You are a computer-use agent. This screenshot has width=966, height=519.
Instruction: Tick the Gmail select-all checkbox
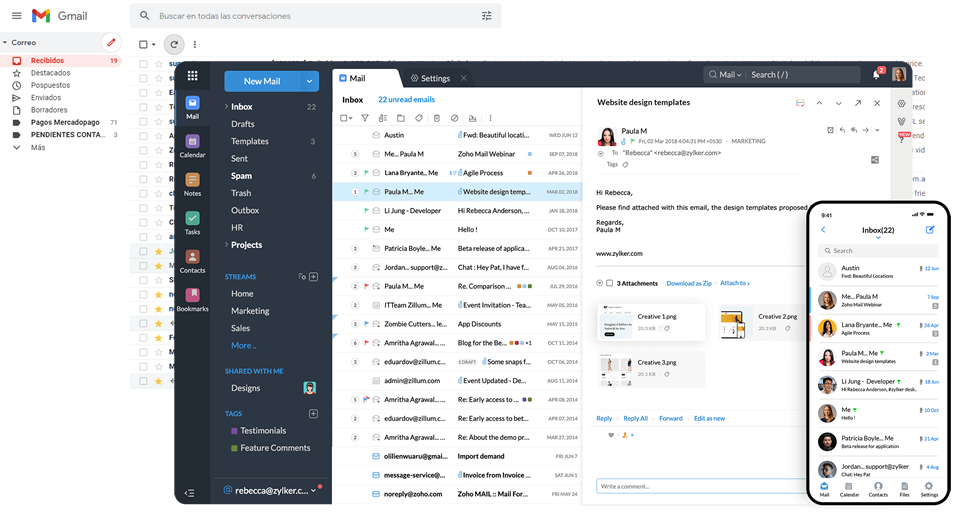coord(144,44)
